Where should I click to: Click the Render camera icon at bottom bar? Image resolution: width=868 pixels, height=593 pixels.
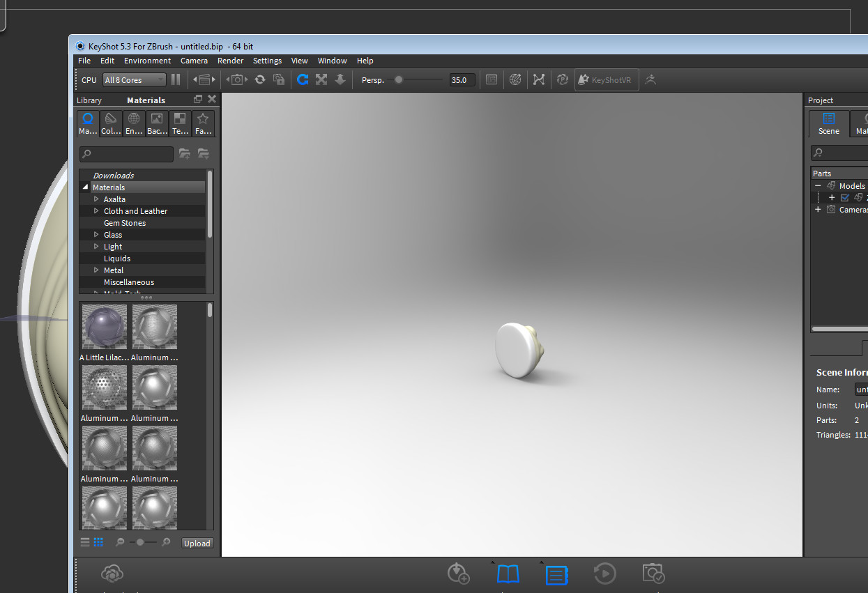click(x=653, y=573)
